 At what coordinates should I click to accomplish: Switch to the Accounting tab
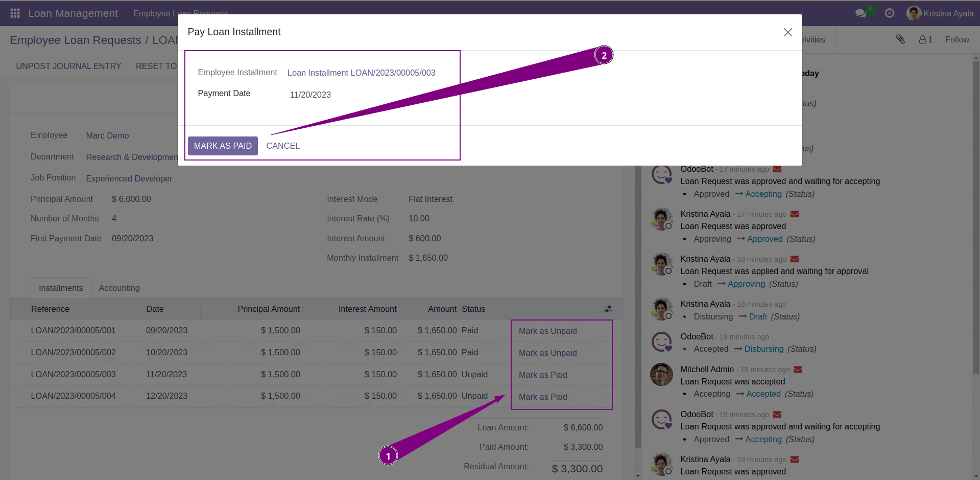(x=119, y=288)
